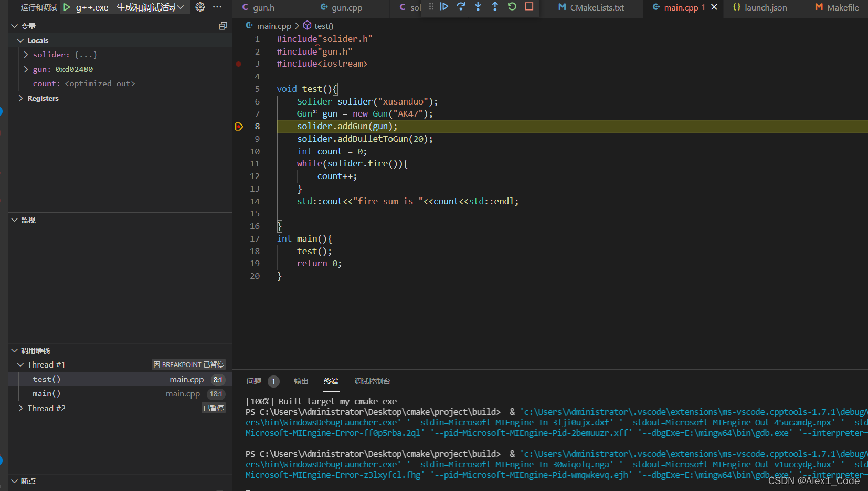The image size is (868, 491).
Task: Restart the debug session
Action: pos(512,7)
